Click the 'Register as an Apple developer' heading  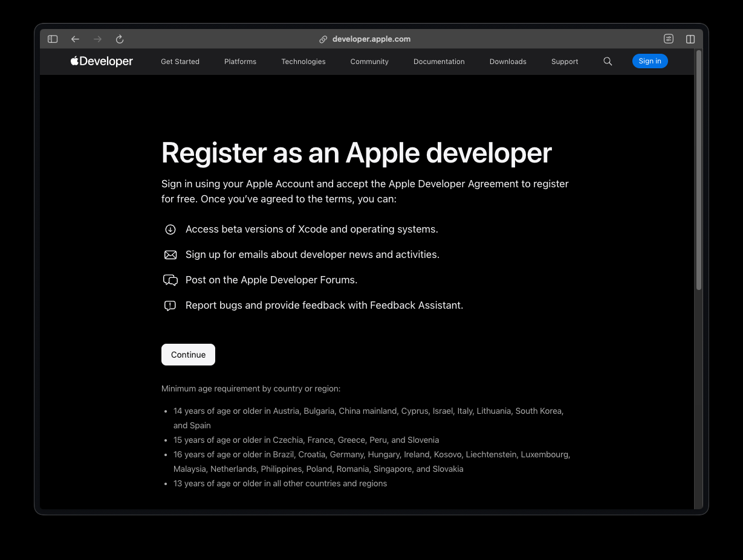357,153
